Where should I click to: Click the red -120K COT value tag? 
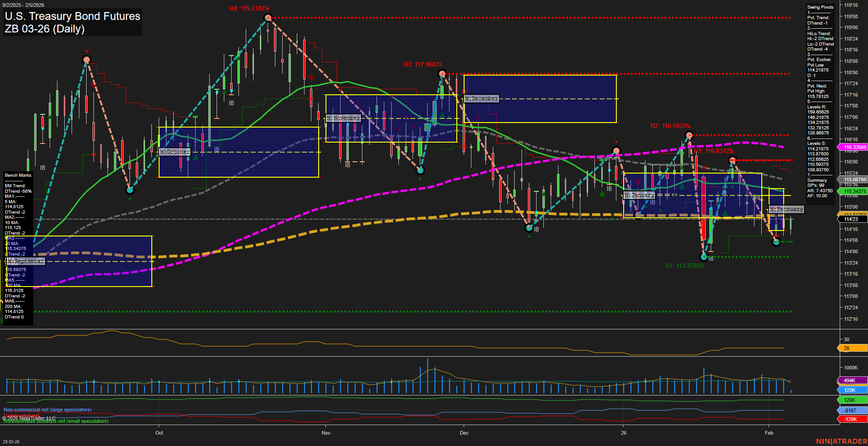click(852, 419)
